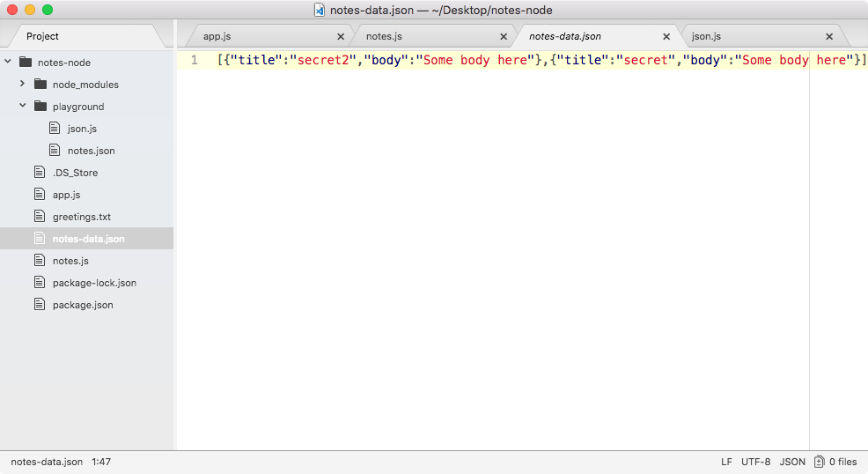Click the node_modules folder icon
The height and width of the screenshot is (474, 868).
point(40,84)
